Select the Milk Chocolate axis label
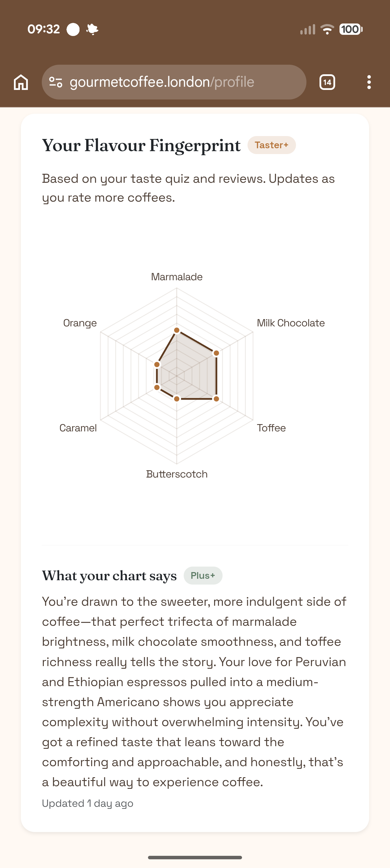The width and height of the screenshot is (390, 868). click(290, 323)
